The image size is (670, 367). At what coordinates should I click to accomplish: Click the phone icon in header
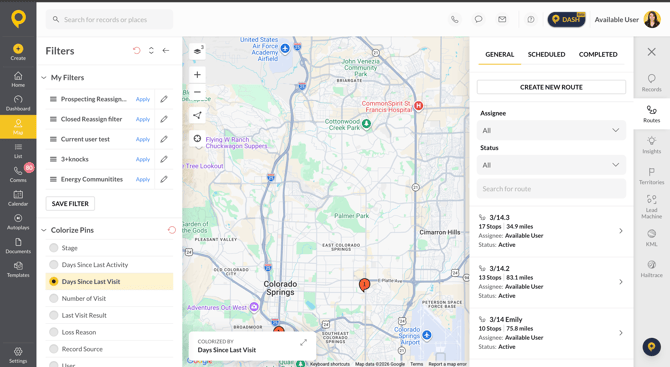click(x=455, y=19)
